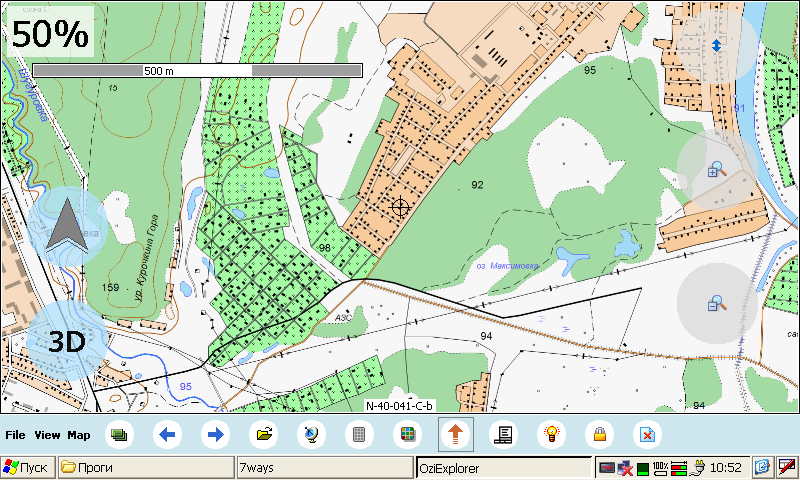The width and height of the screenshot is (800, 480).
Task: Click the light bulb toolbar icon
Action: tap(551, 435)
